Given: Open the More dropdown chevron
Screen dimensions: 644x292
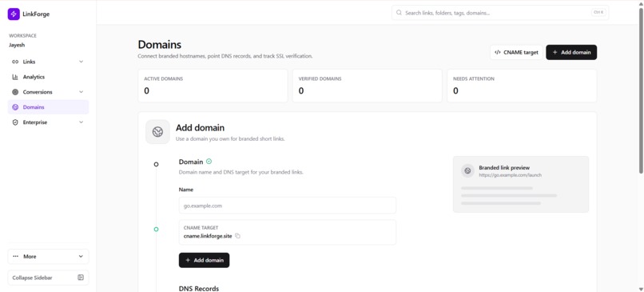Looking at the screenshot, I should 81,257.
